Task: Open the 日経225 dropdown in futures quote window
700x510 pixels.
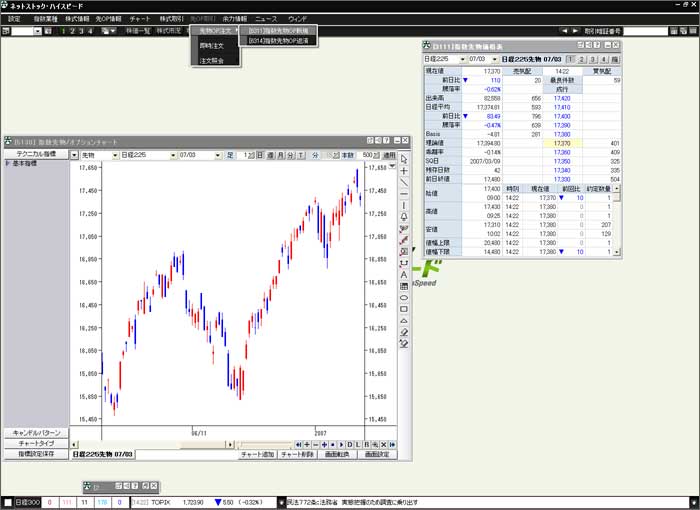Action: click(x=462, y=59)
